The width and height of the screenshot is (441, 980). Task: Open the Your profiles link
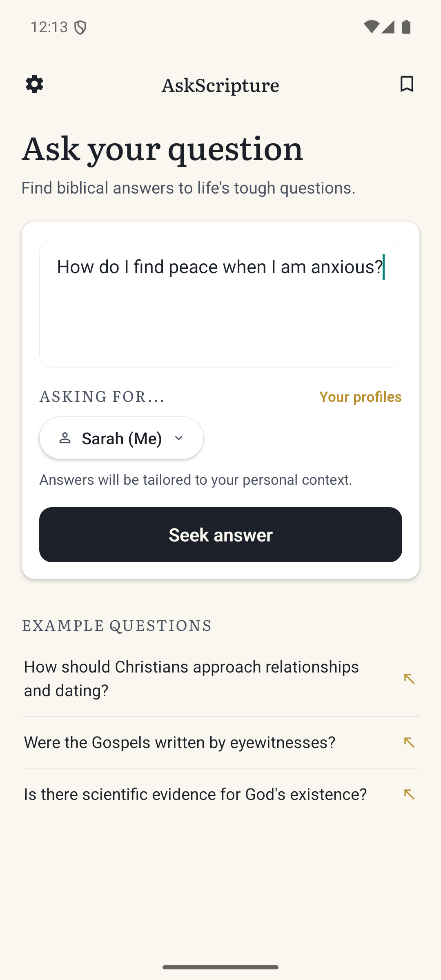360,397
